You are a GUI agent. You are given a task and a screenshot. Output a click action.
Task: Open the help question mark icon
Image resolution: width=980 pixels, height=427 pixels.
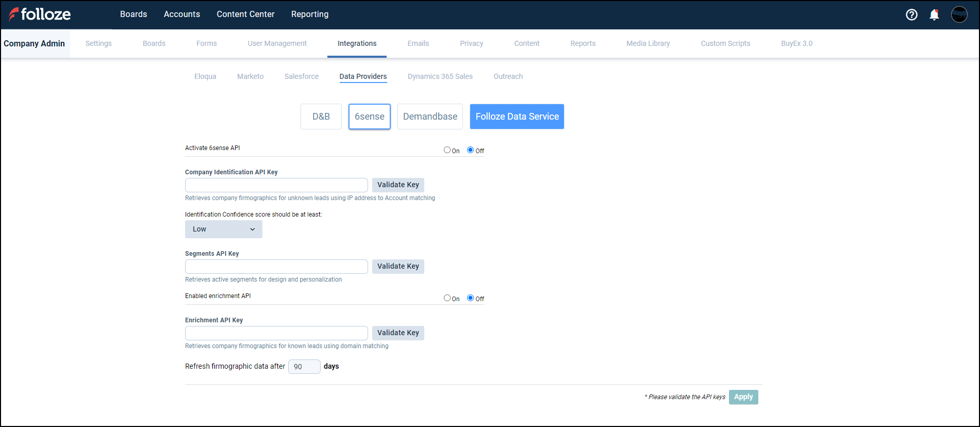pyautogui.click(x=911, y=14)
